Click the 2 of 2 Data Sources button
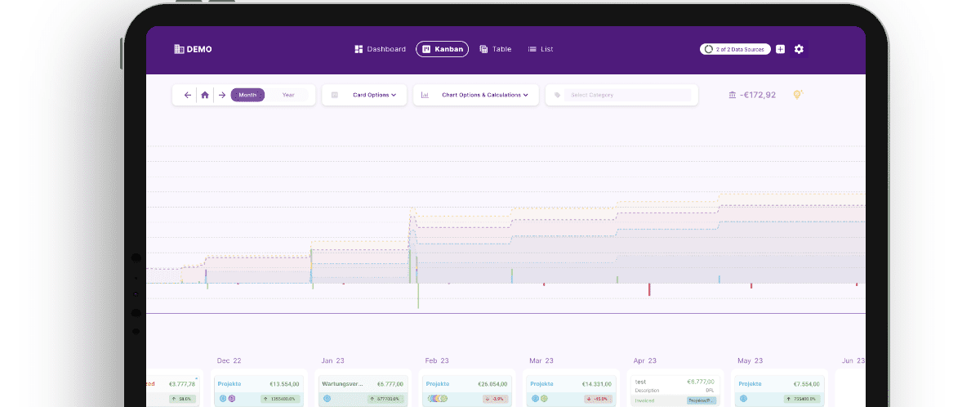The height and width of the screenshot is (407, 980). (x=735, y=49)
